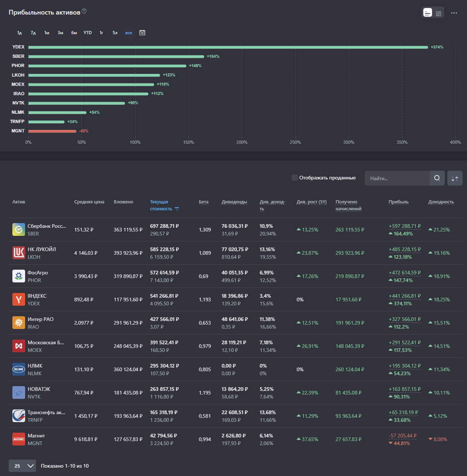The width and height of the screenshot is (467, 476).
Task: Click Транснефть invested amount 193 963,64 ₽
Action: 128,416
